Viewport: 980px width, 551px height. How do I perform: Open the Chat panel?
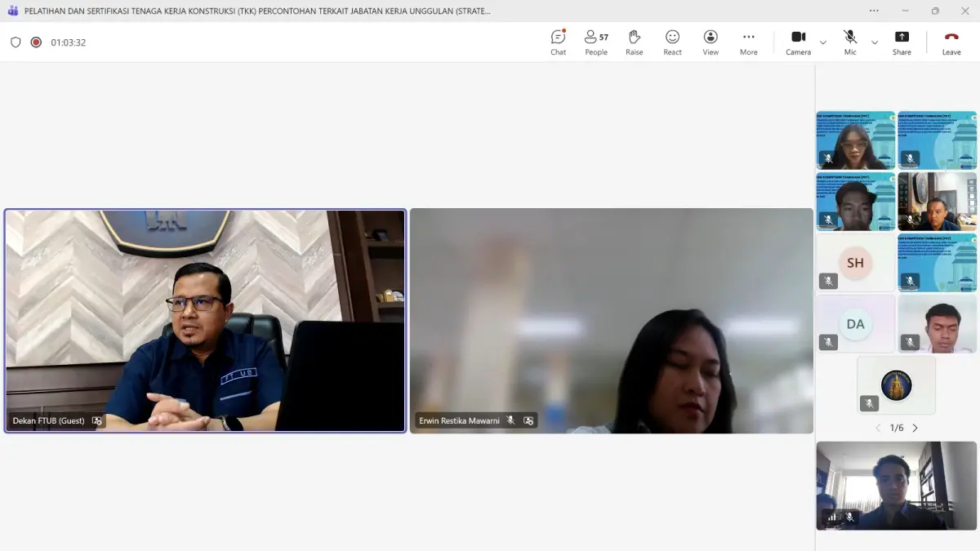click(x=558, y=42)
